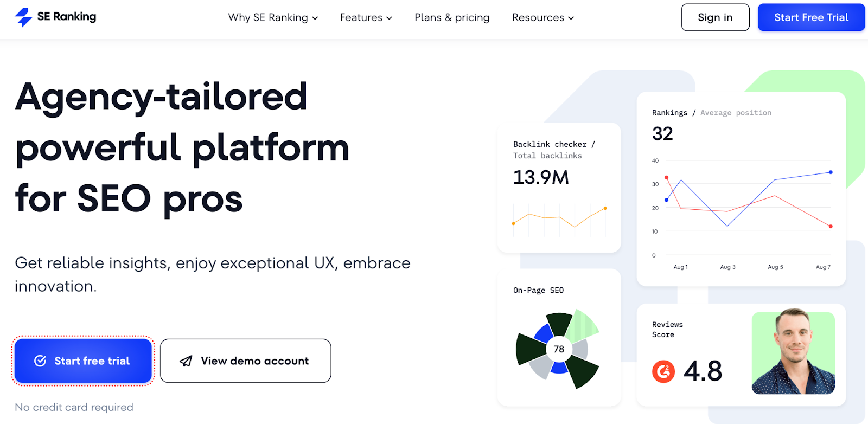Click the Rankings label in the chart card
This screenshot has height=431, width=868.
(x=669, y=113)
